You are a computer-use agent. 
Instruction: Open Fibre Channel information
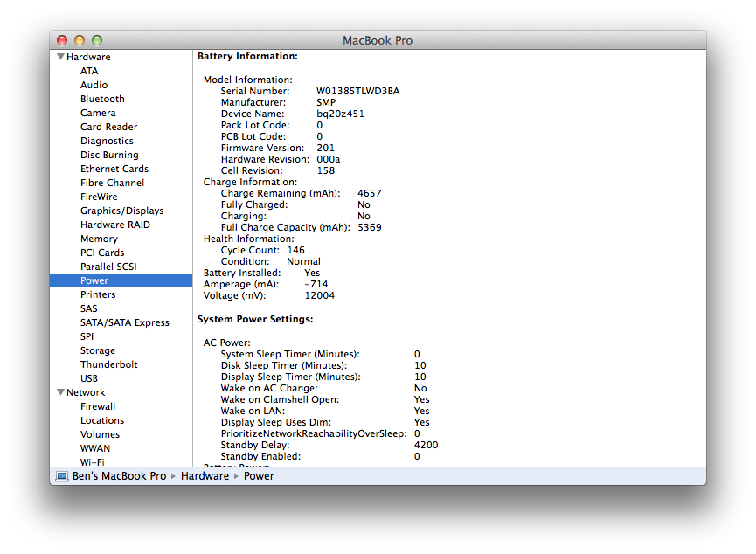point(113,183)
